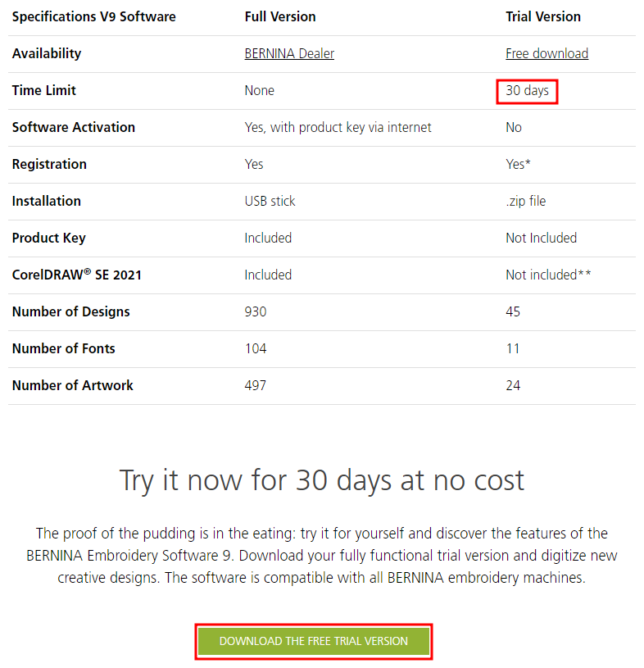Click the 'Not included**' CorelDRAW value
The width and height of the screenshot is (644, 668).
pyautogui.click(x=548, y=275)
